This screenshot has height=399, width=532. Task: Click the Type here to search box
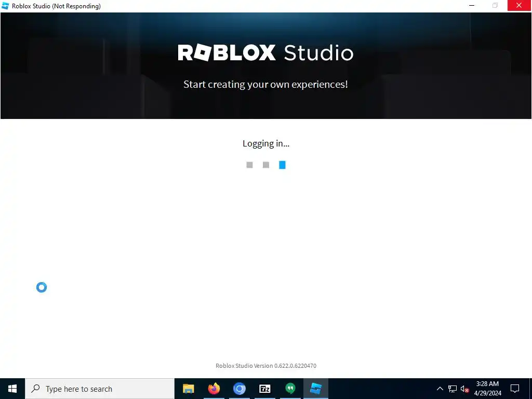100,389
